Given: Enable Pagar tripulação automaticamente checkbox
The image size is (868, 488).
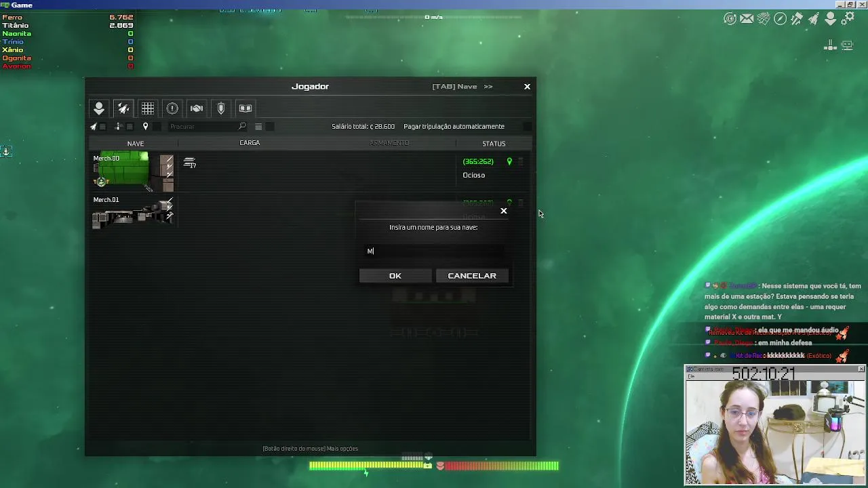Looking at the screenshot, I should coord(527,127).
